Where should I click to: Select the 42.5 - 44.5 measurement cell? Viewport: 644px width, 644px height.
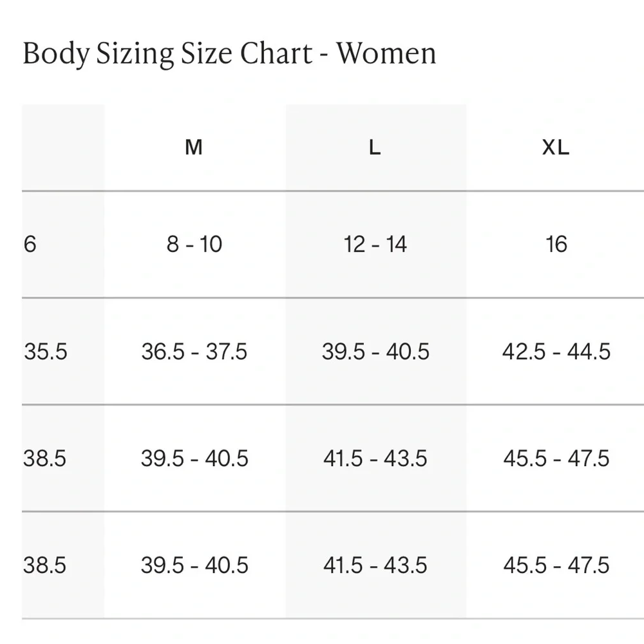556,352
